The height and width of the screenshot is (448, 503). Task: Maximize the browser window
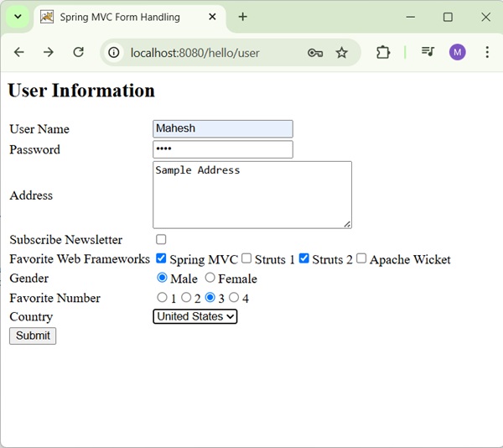pyautogui.click(x=448, y=17)
